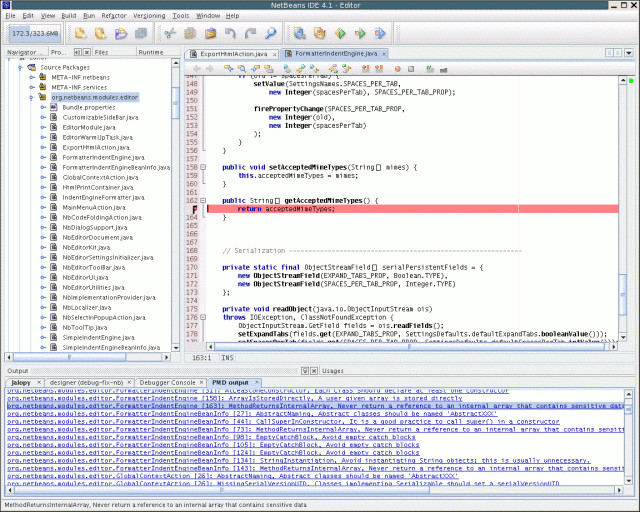Close the FormatterIndentEngine.java editor tab
640x512 pixels.
point(384,54)
